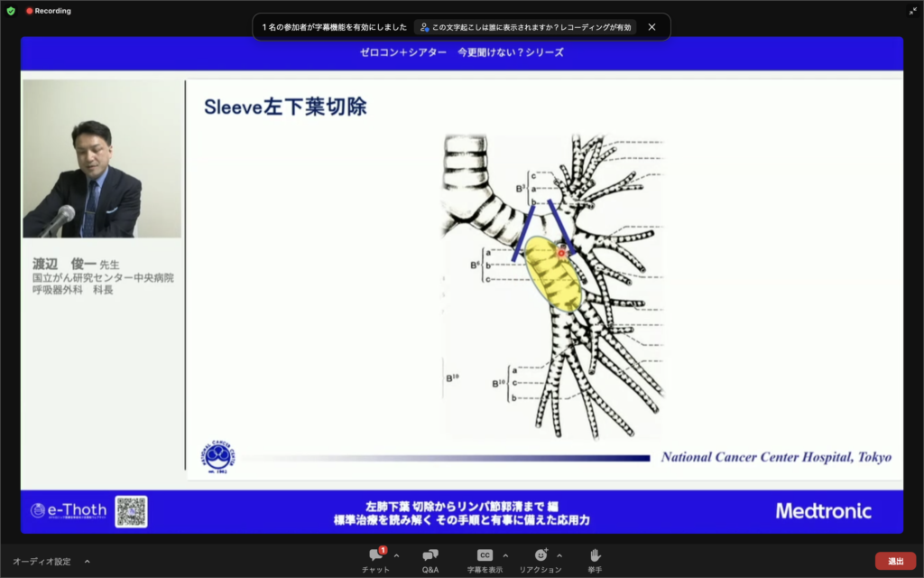Expand the audio settings (オーディオ設定) chevron
Screen dimensions: 924x578
[87, 561]
